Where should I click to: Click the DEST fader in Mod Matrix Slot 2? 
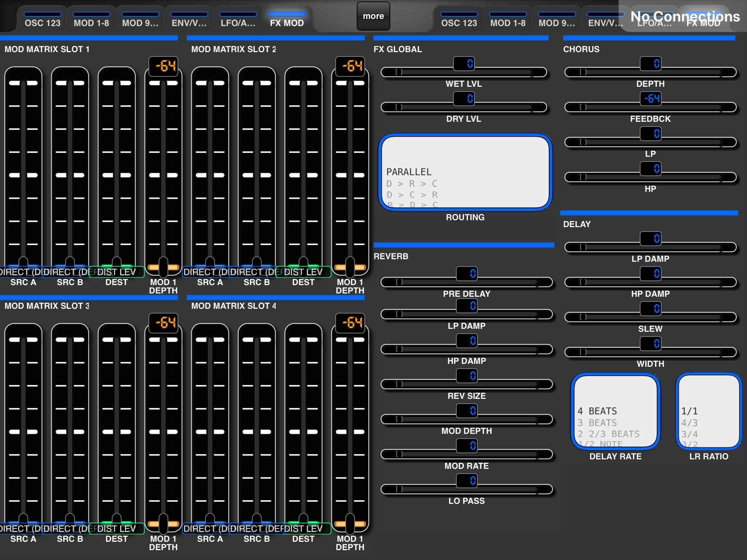(x=303, y=171)
